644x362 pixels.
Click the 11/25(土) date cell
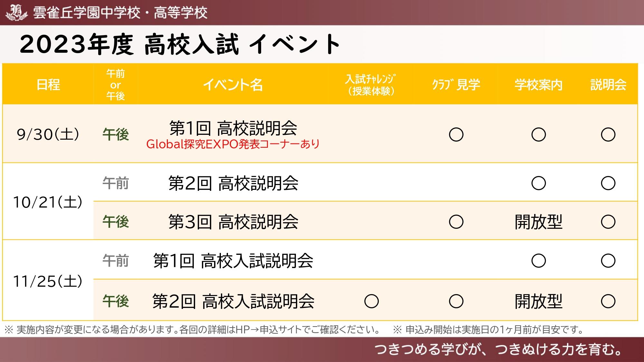pos(48,281)
